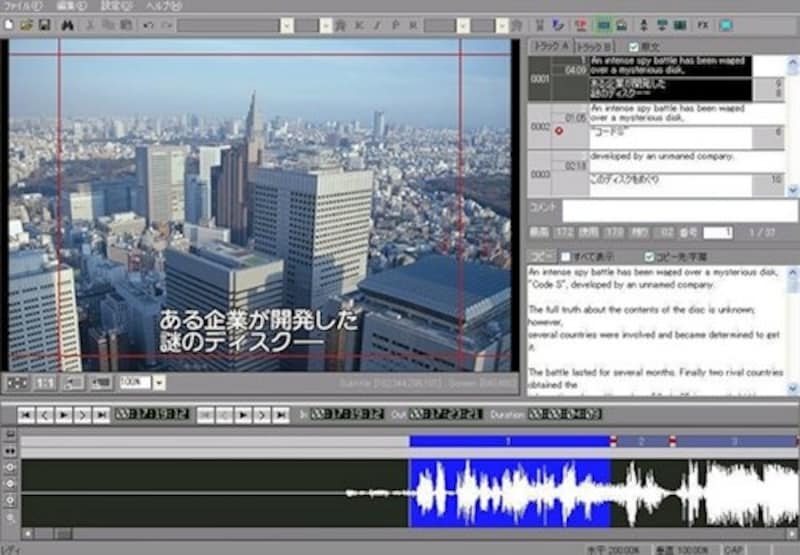800x555 pixels.
Task: Play the subtitle from second transport group
Action: pyautogui.click(x=243, y=415)
